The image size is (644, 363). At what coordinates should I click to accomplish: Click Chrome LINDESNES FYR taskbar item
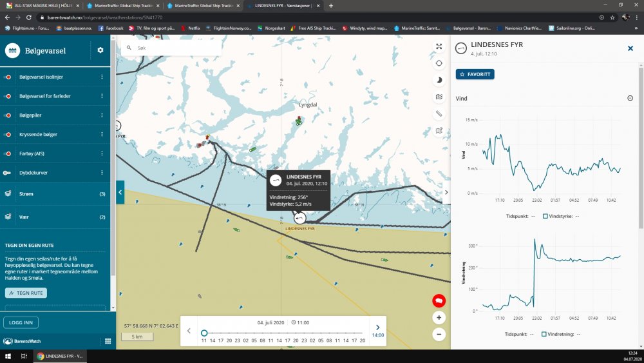[61, 356]
